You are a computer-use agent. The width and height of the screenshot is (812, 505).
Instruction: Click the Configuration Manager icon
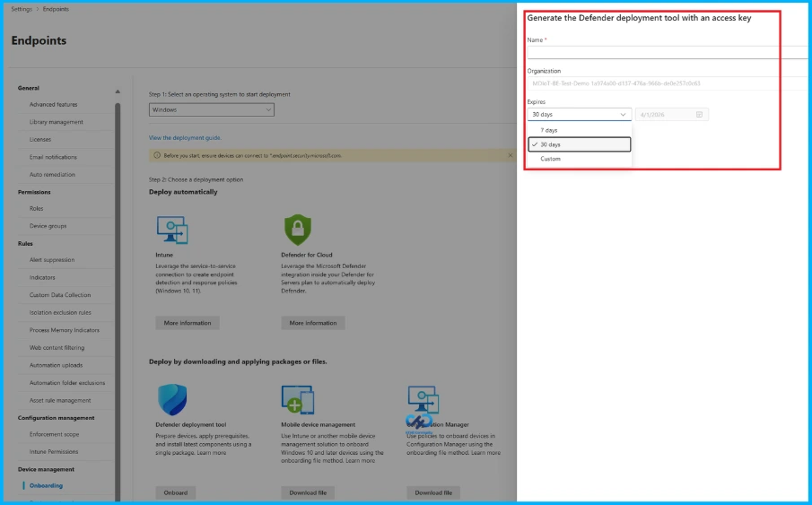pos(423,400)
